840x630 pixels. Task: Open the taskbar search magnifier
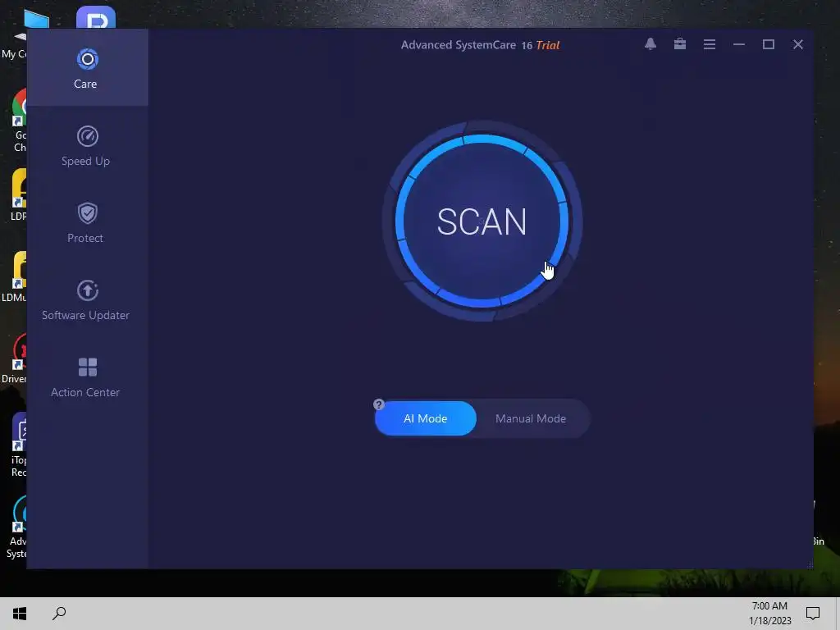[x=59, y=614]
